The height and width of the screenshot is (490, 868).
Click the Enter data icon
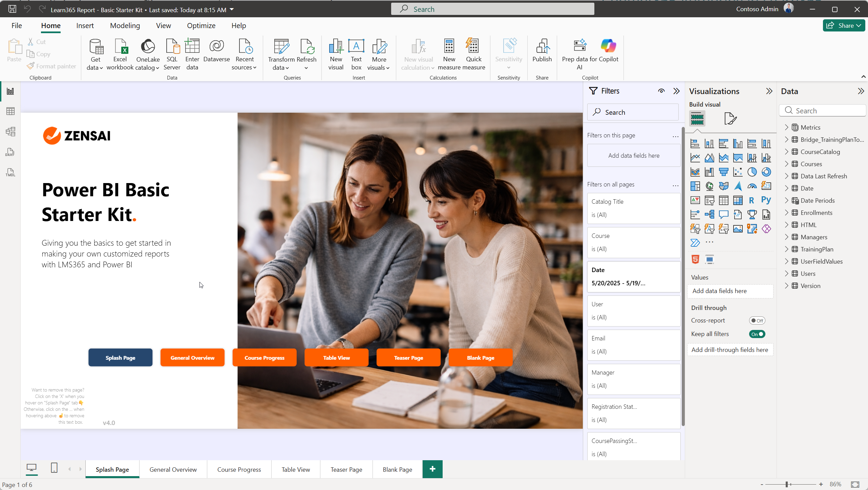192,54
